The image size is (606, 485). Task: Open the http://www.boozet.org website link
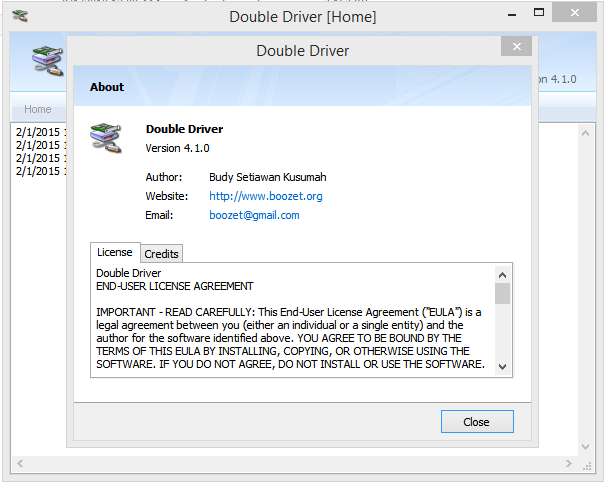pos(266,196)
